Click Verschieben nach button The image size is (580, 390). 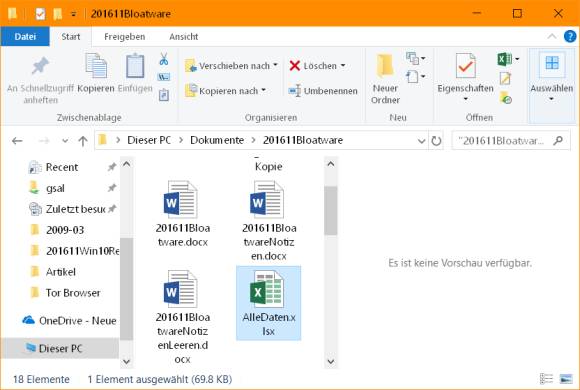tap(232, 66)
